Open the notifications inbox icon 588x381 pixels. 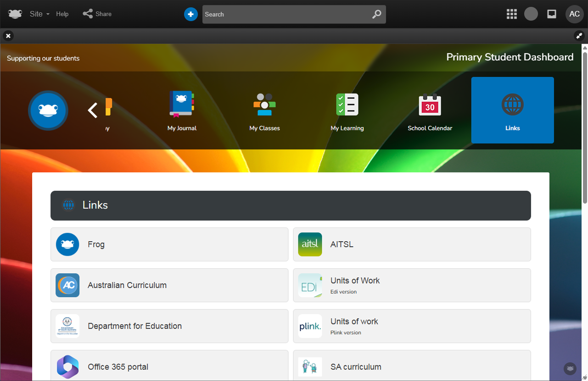[552, 14]
